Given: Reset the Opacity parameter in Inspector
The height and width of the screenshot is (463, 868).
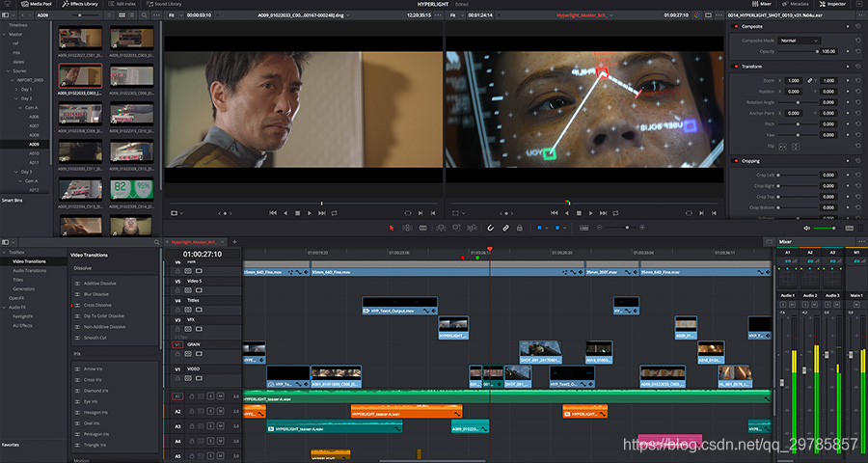Looking at the screenshot, I should point(857,51).
